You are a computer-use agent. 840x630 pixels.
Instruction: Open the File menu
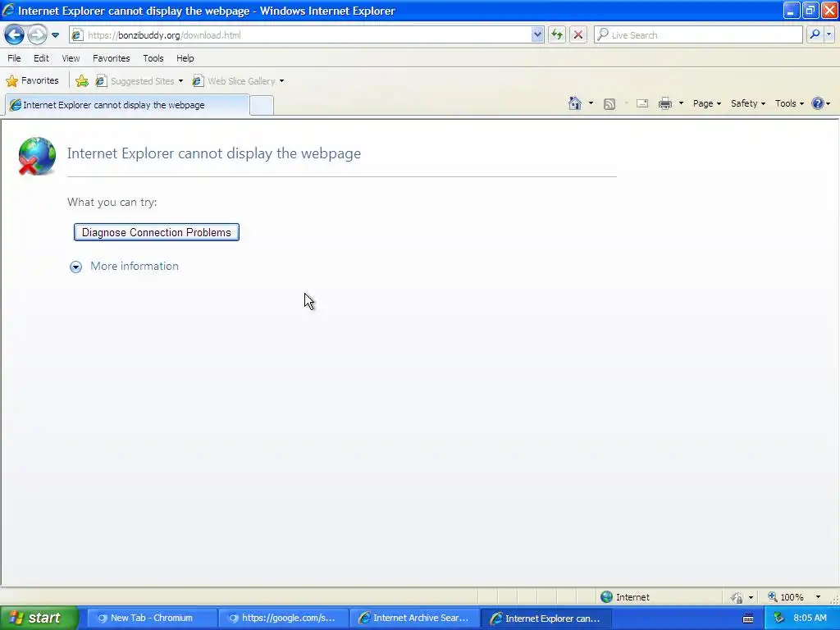[15, 58]
